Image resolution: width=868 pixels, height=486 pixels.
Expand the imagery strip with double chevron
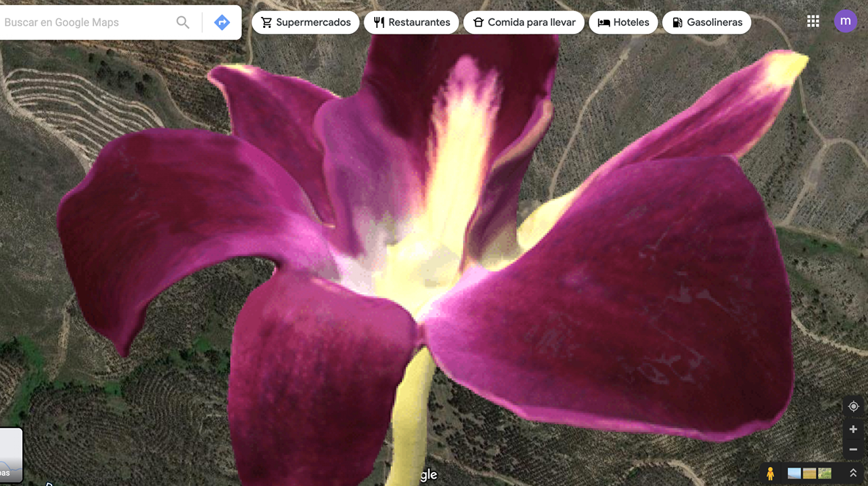(x=853, y=474)
